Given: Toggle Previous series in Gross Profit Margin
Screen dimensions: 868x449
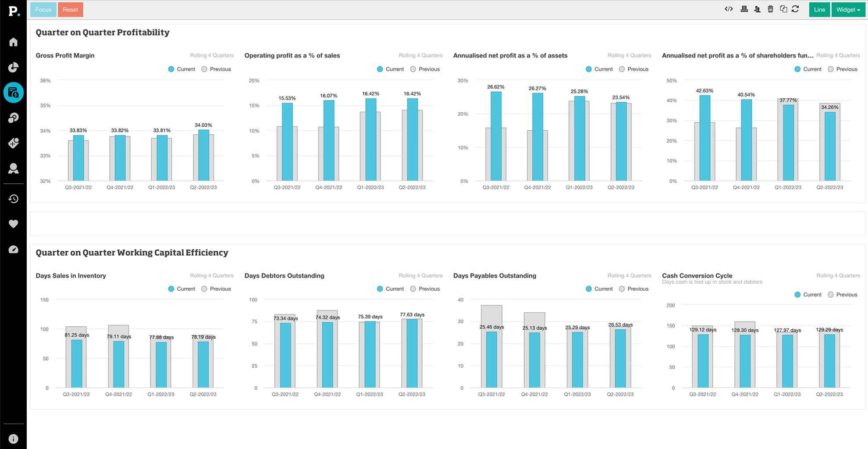Looking at the screenshot, I should point(216,69).
